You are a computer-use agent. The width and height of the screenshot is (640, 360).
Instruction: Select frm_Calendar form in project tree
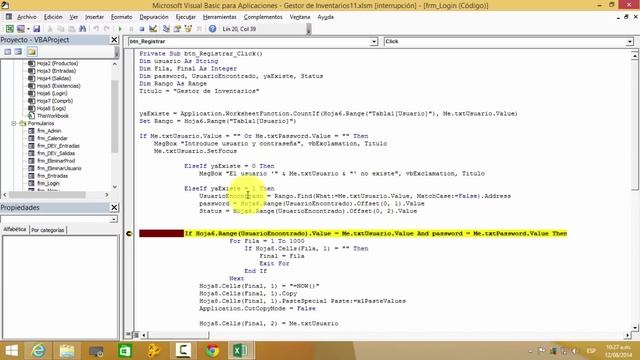pos(52,138)
